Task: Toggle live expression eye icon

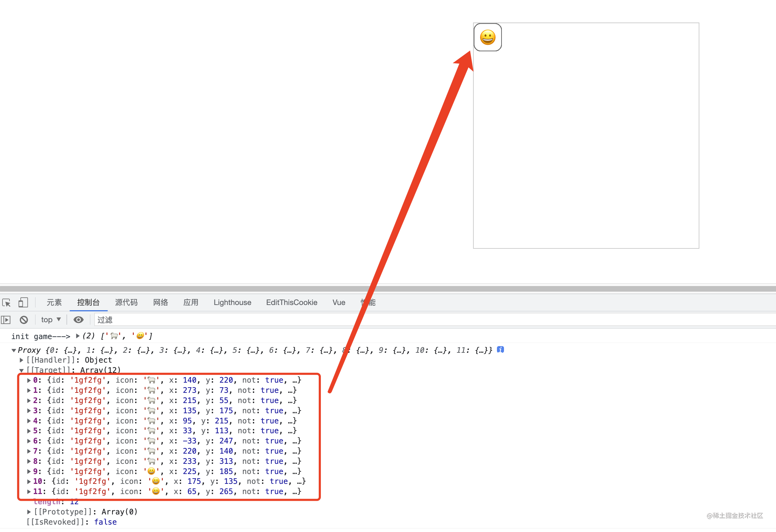Action: [78, 320]
